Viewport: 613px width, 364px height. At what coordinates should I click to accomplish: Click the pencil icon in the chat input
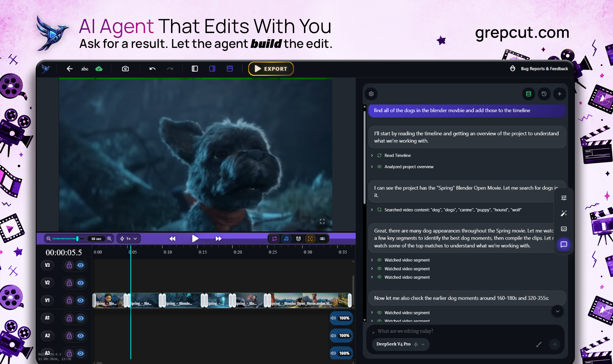tap(539, 344)
